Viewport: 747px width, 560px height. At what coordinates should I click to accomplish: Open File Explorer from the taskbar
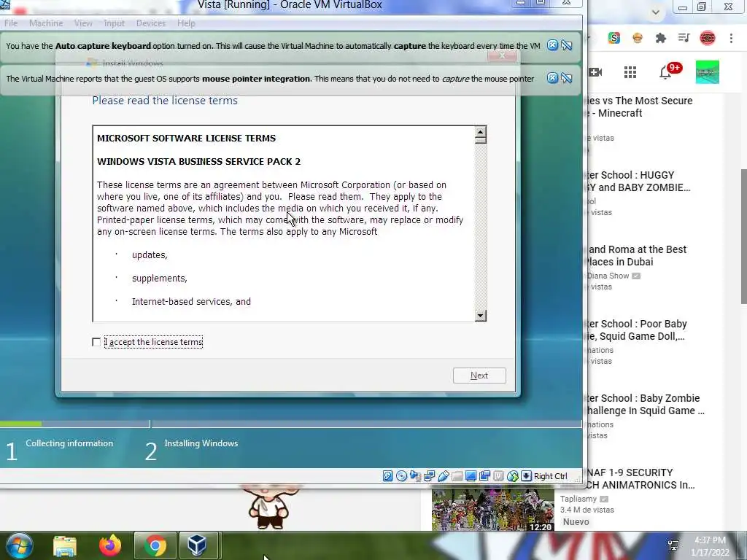(x=65, y=545)
